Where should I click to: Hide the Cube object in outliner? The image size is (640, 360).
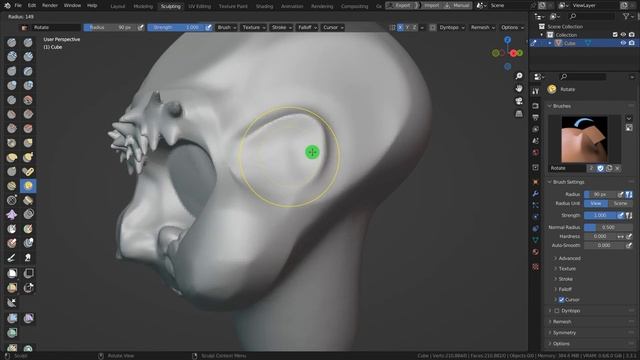tap(623, 43)
